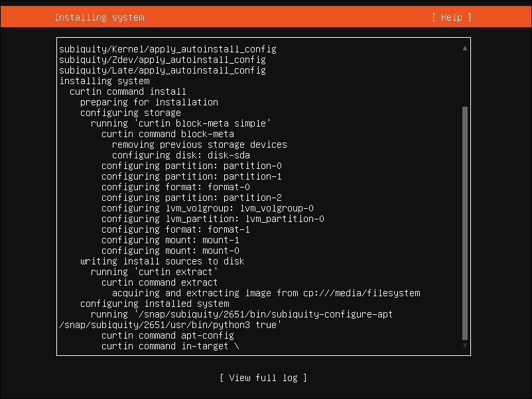Click the scroll down arrow of the log

tap(465, 346)
